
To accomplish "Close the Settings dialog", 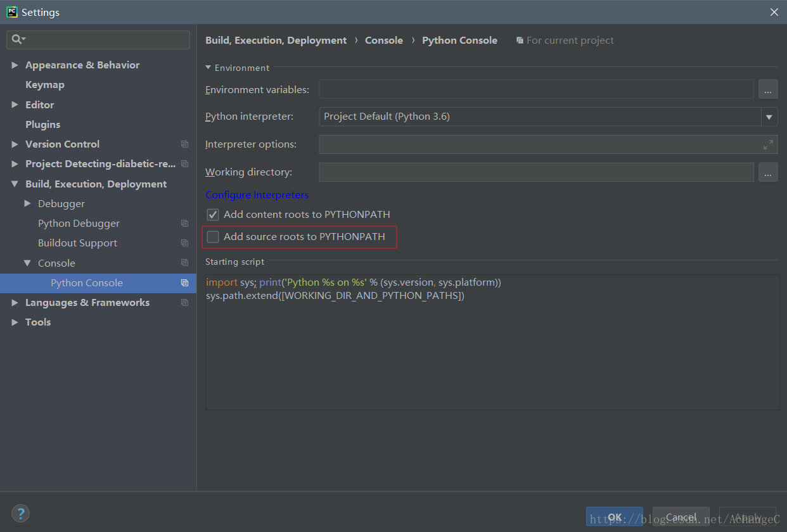I will point(774,12).
